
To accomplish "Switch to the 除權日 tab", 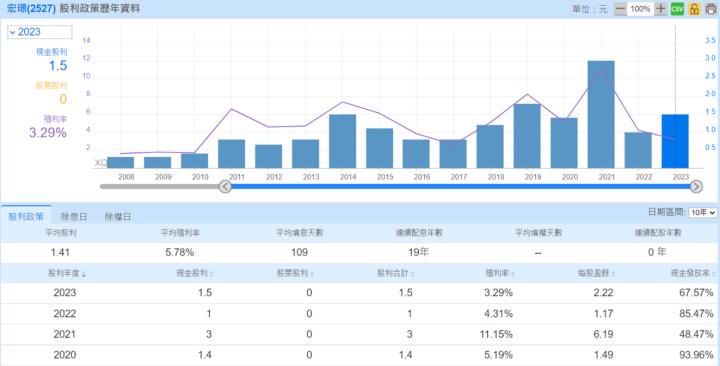I will point(118,217).
